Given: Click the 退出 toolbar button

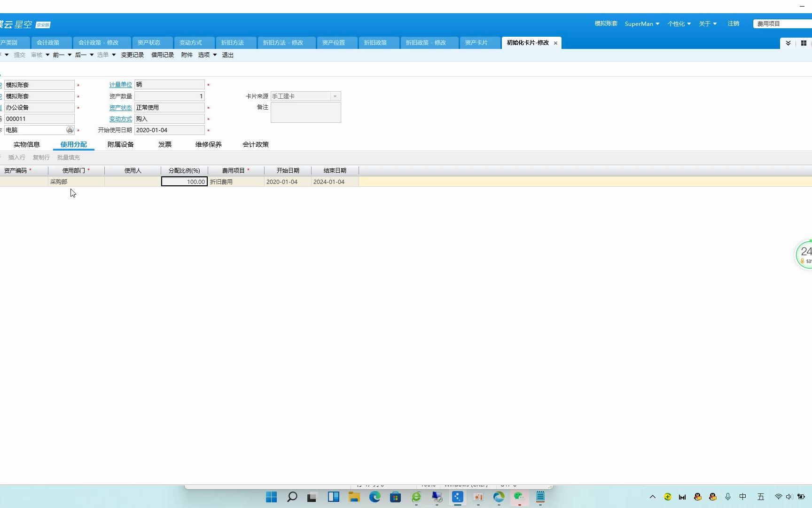Looking at the screenshot, I should point(228,55).
